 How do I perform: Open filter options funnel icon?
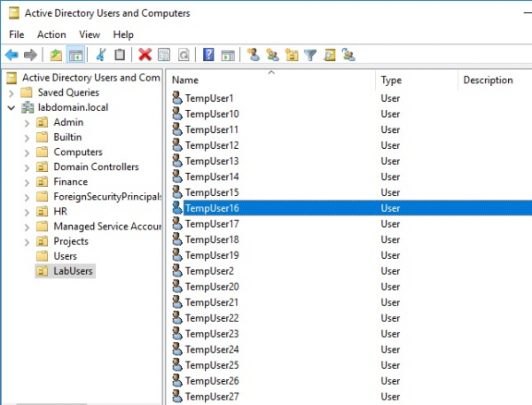pos(310,55)
